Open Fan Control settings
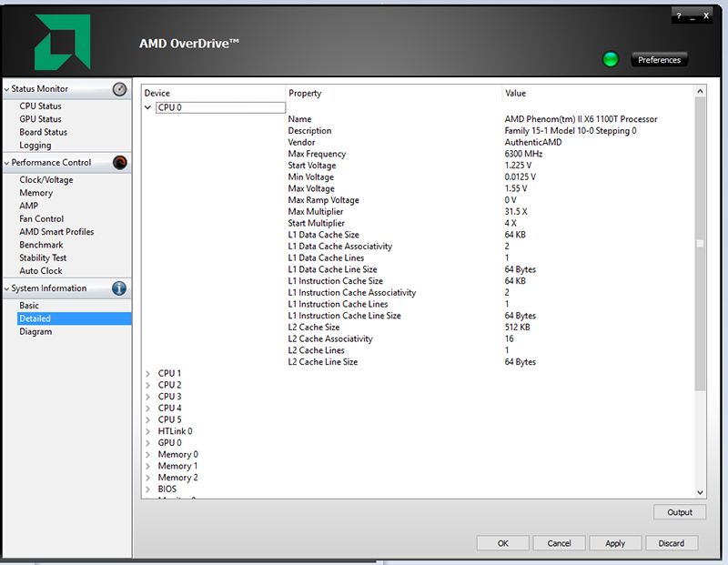The height and width of the screenshot is (565, 728). pos(42,218)
